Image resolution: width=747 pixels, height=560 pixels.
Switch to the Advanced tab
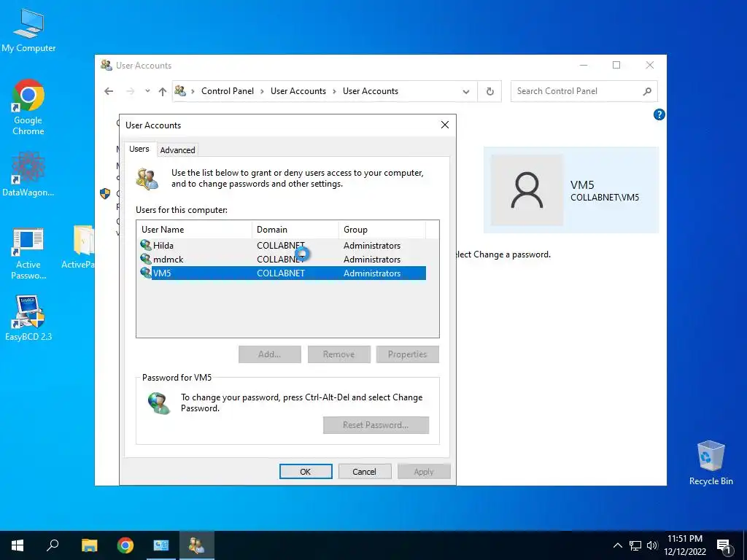(x=177, y=150)
